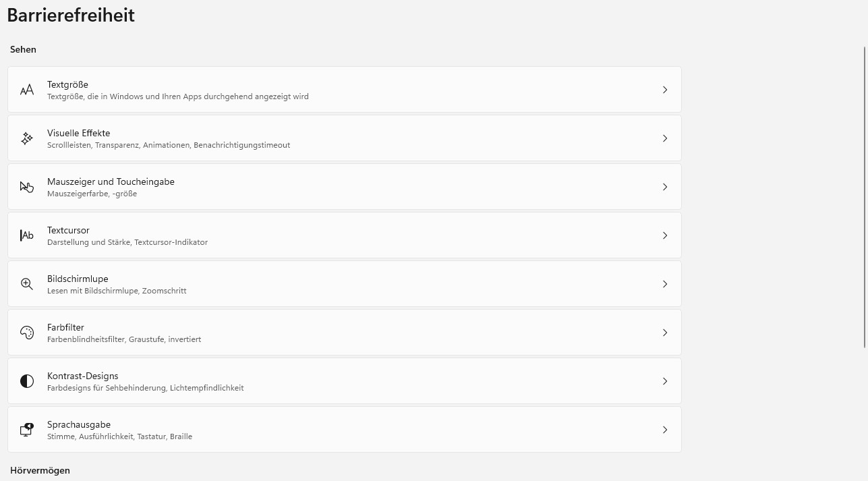Click the vertical scrollbar on the right
Image resolution: width=868 pixels, height=481 pixels.
coord(865,196)
